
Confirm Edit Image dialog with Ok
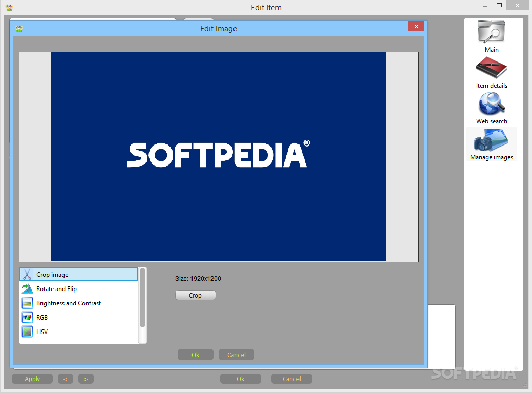pyautogui.click(x=196, y=355)
